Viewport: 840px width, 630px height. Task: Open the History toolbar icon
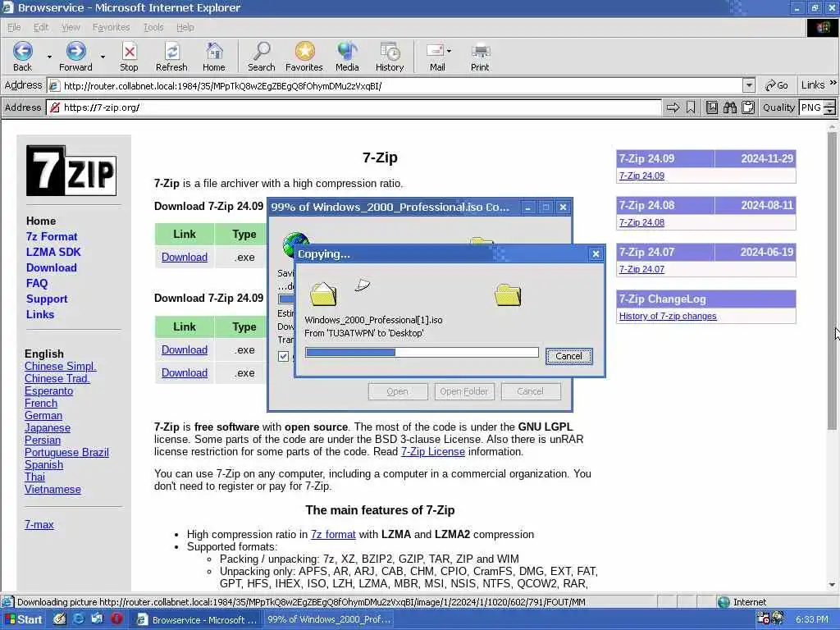click(x=390, y=52)
